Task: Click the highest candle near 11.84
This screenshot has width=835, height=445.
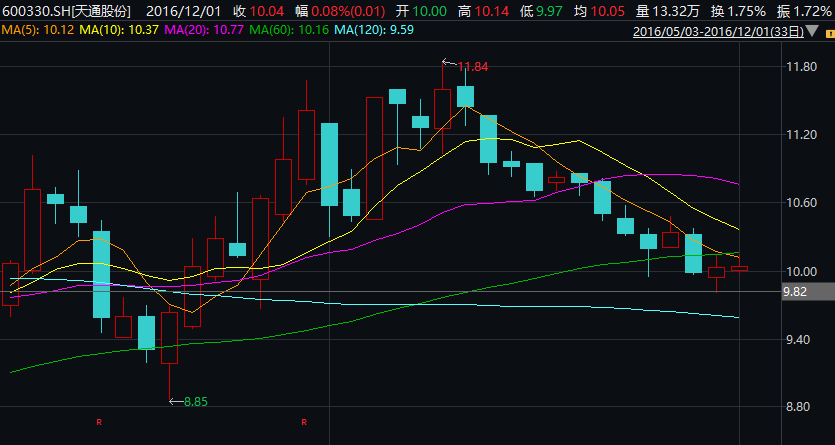Action: click(443, 108)
